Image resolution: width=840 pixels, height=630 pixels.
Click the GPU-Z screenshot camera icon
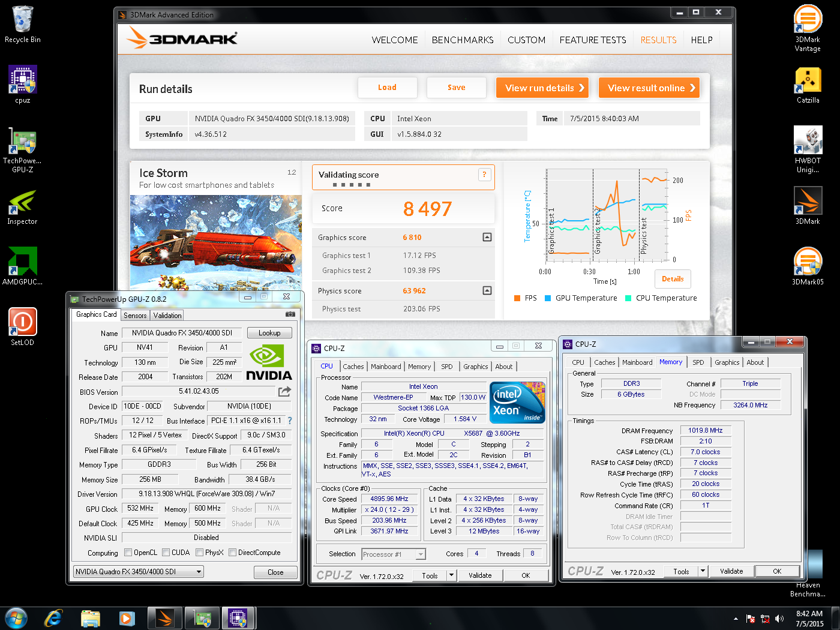[x=290, y=314]
